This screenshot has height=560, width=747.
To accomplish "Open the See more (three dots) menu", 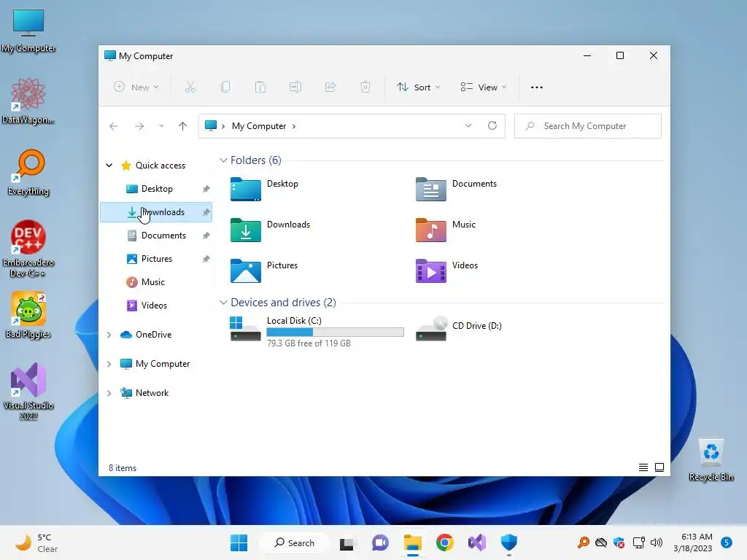I will point(537,87).
